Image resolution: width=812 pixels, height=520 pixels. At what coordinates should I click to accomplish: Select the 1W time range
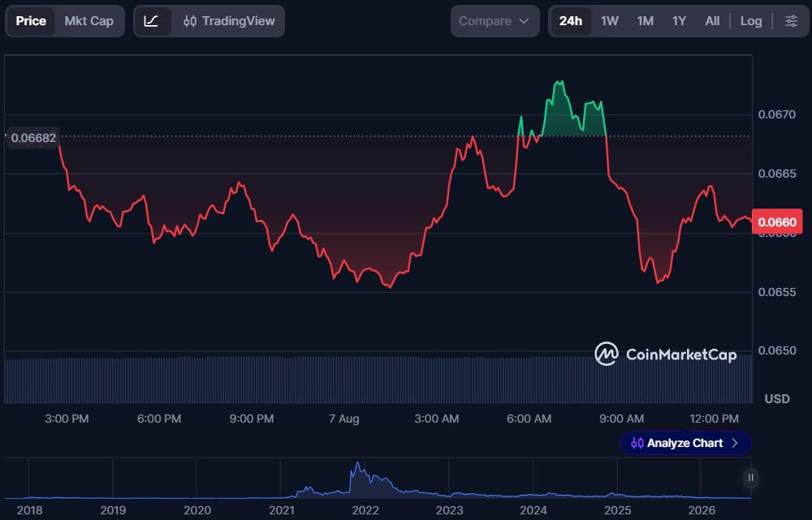610,21
